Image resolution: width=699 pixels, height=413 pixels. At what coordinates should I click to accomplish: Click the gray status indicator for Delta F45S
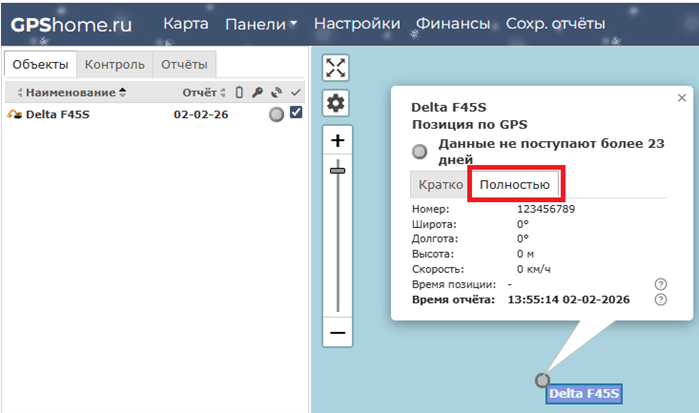(x=276, y=115)
